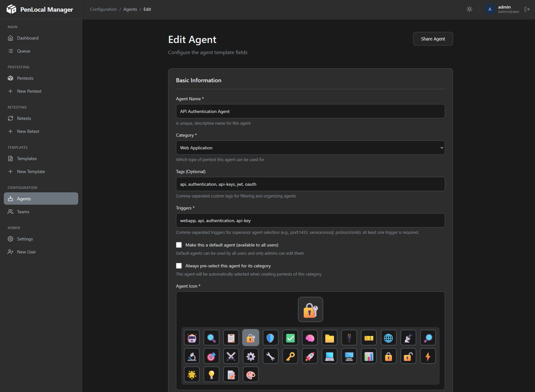
Task: Pick the microscope icon for the agent
Action: (192, 356)
